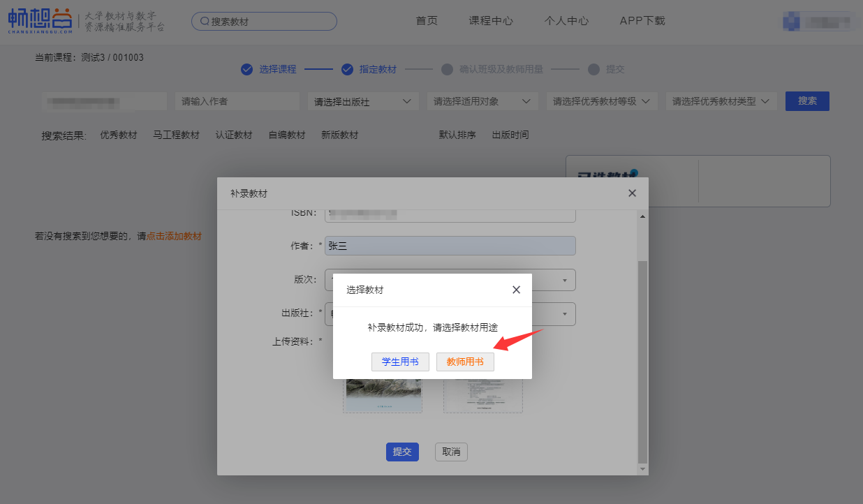Expand the 请选择优秀教材类型 dropdown
Screen dimensions: 863x504
point(721,102)
